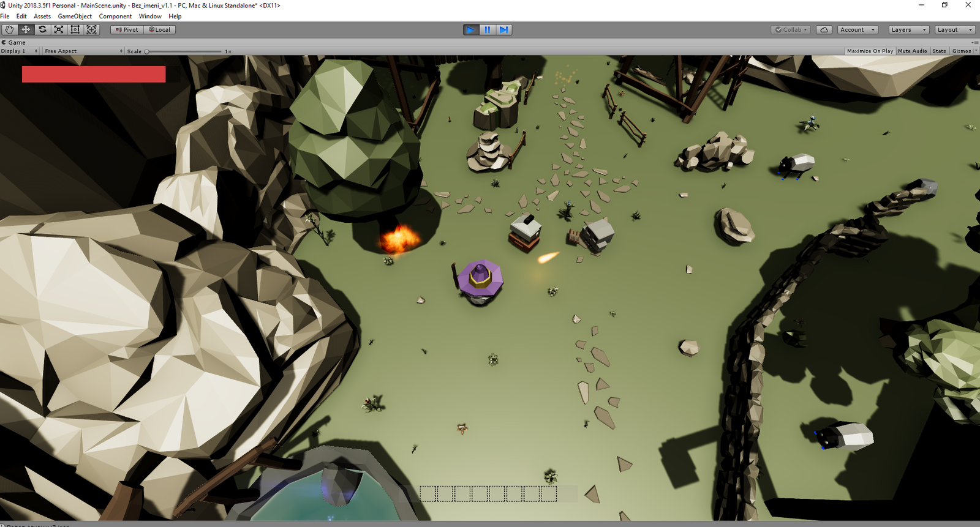
Task: Toggle Mute Audio in Game view
Action: 912,51
